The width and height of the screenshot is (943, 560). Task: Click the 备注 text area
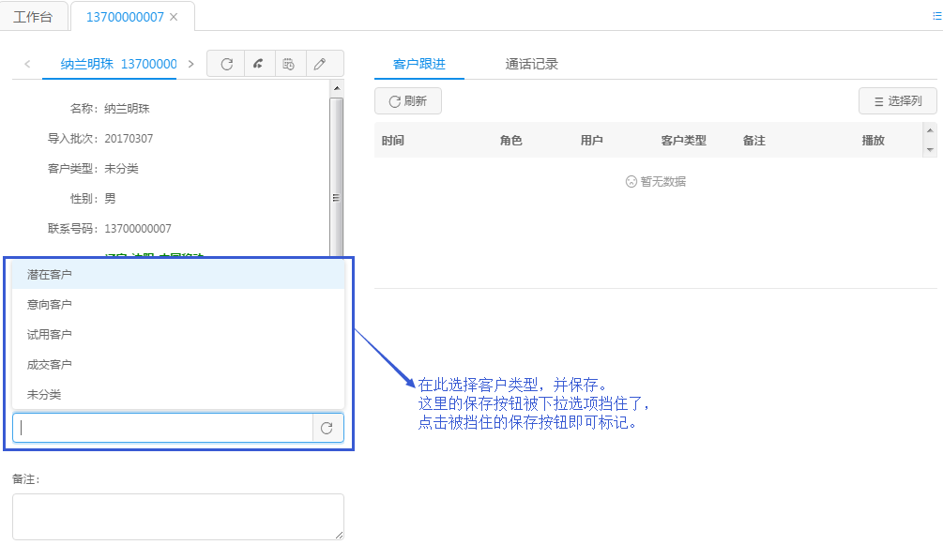(x=177, y=516)
